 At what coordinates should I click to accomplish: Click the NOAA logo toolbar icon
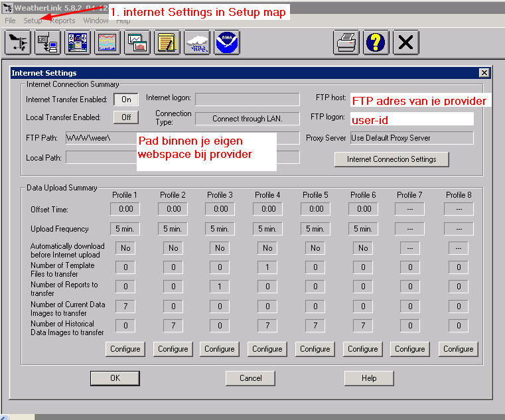point(228,42)
